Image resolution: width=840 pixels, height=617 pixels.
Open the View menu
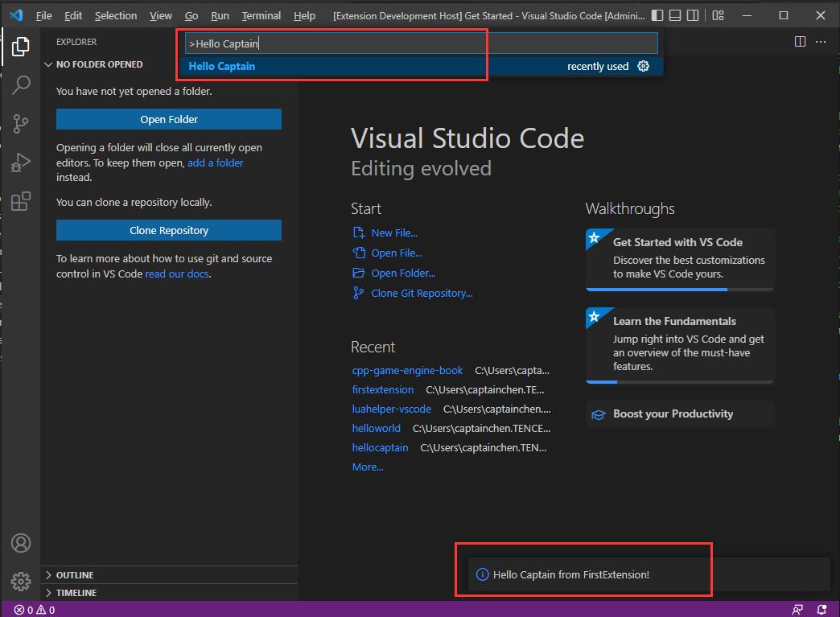(x=161, y=15)
